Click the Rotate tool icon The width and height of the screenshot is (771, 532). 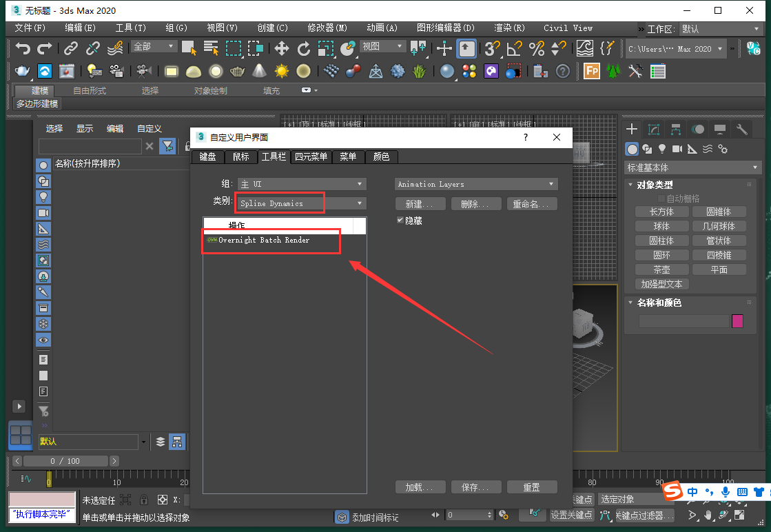point(304,48)
